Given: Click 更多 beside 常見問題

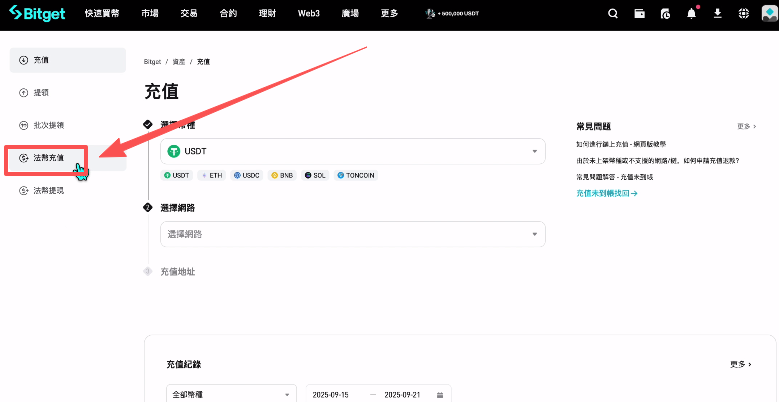Looking at the screenshot, I should tap(744, 127).
